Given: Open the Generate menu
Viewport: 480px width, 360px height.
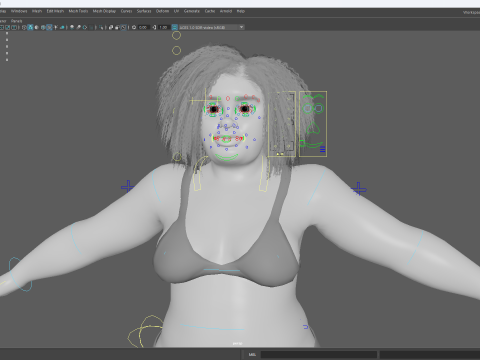Looking at the screenshot, I should point(192,11).
